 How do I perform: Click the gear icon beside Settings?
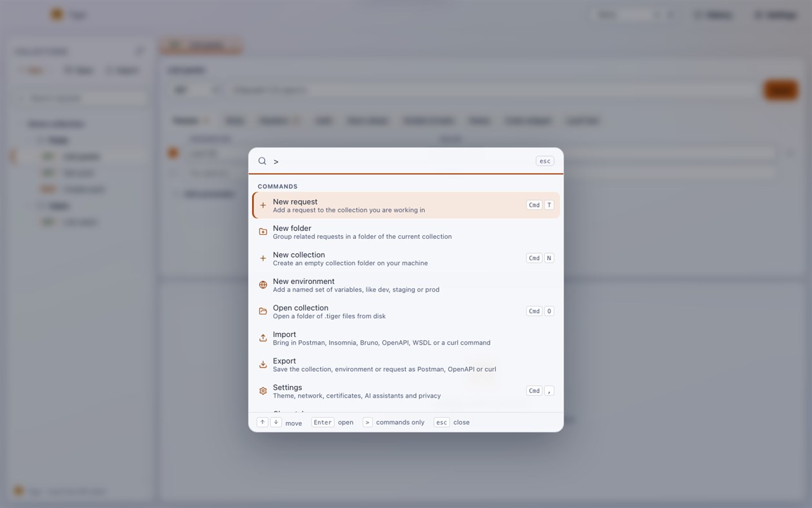[x=262, y=391]
